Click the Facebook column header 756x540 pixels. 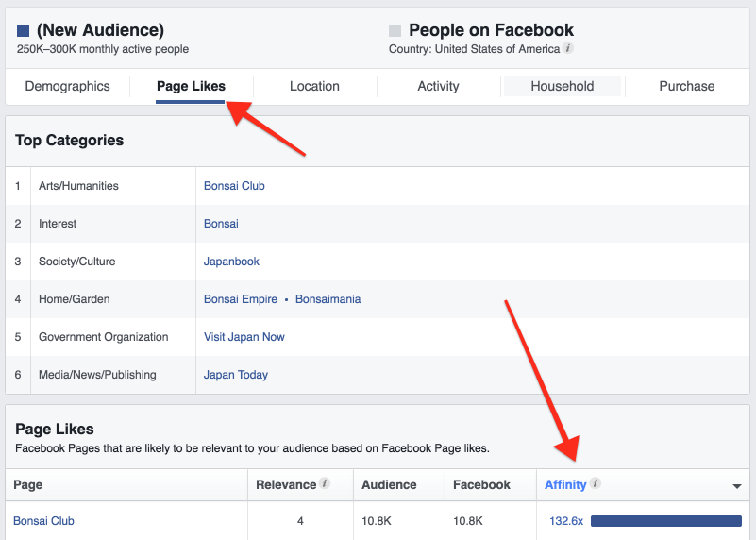click(481, 484)
